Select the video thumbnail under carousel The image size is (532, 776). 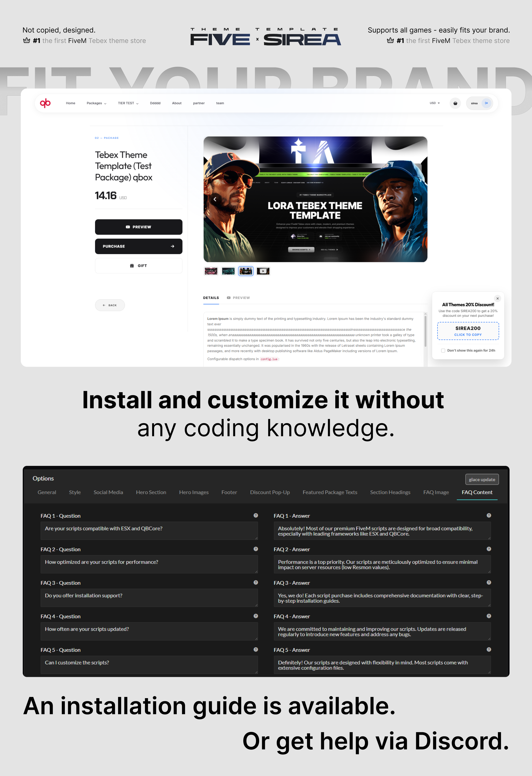(263, 271)
